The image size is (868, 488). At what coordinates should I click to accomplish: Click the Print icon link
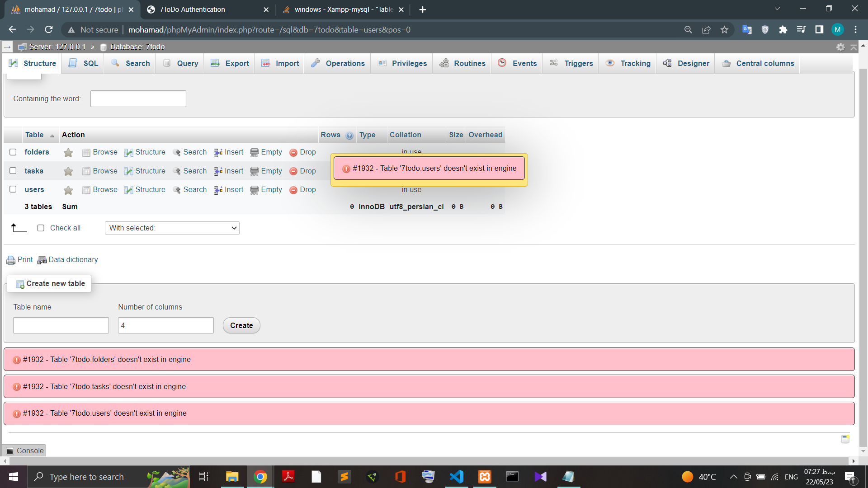point(19,260)
